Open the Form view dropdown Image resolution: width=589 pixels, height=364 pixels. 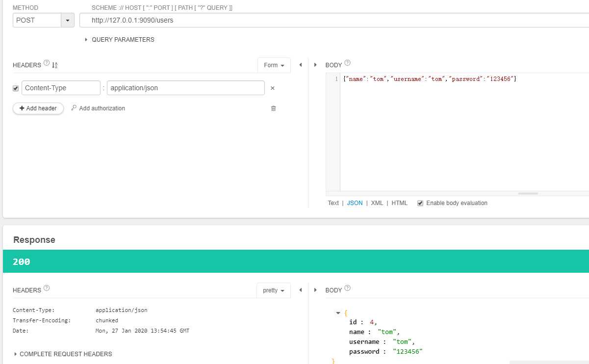(x=274, y=65)
